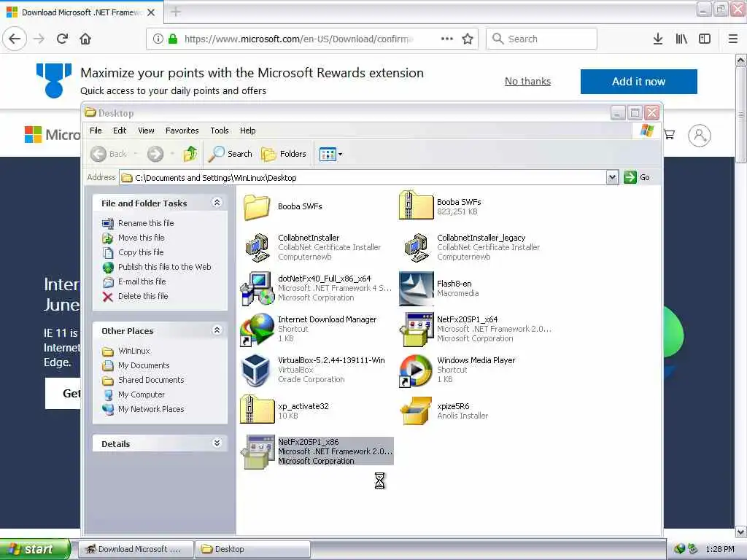Open Firefox library icon
The height and width of the screenshot is (560, 747).
681,39
